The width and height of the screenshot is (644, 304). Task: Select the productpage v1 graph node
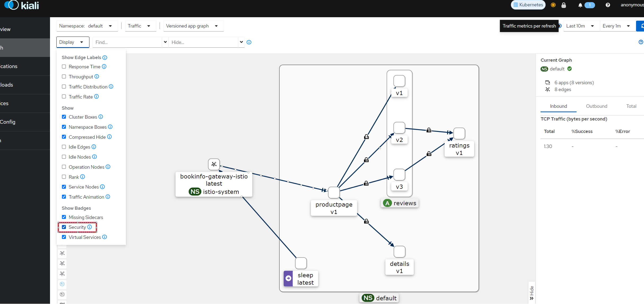[x=334, y=193]
